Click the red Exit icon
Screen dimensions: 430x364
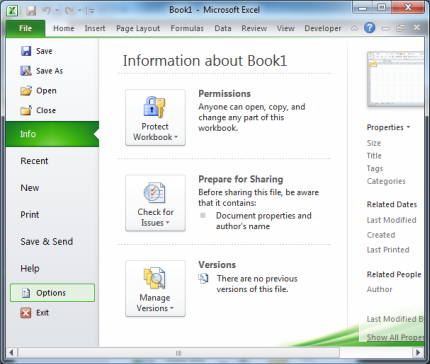click(26, 313)
